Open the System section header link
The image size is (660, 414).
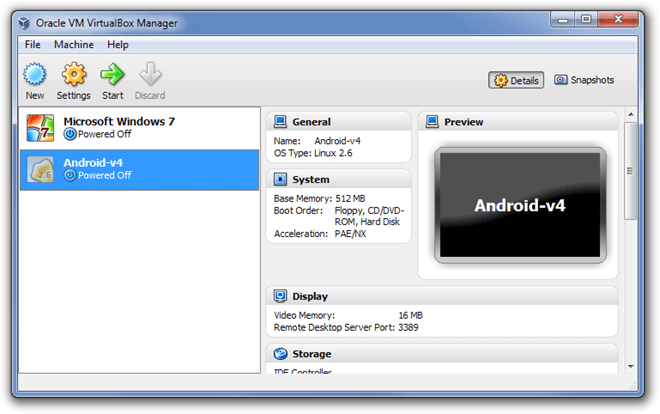311,180
